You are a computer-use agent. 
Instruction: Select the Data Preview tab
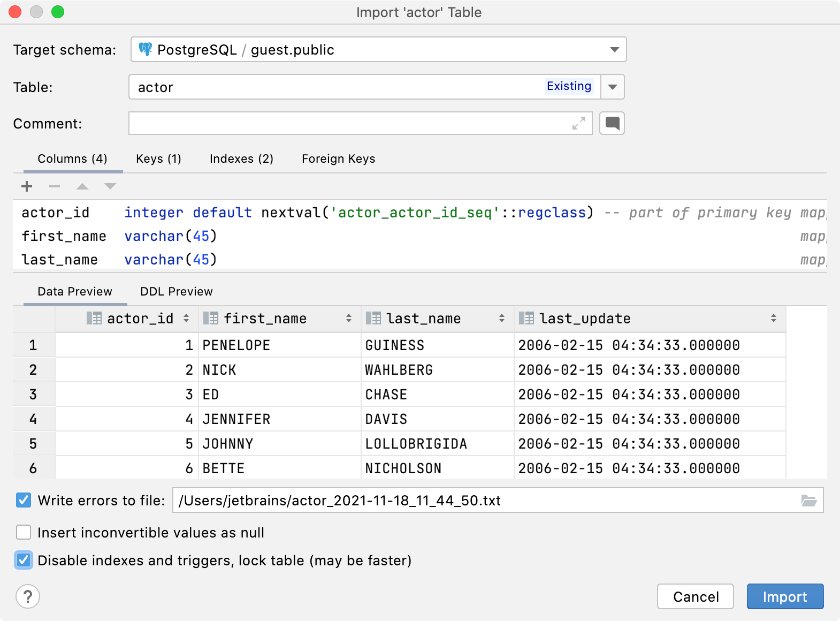(x=75, y=292)
